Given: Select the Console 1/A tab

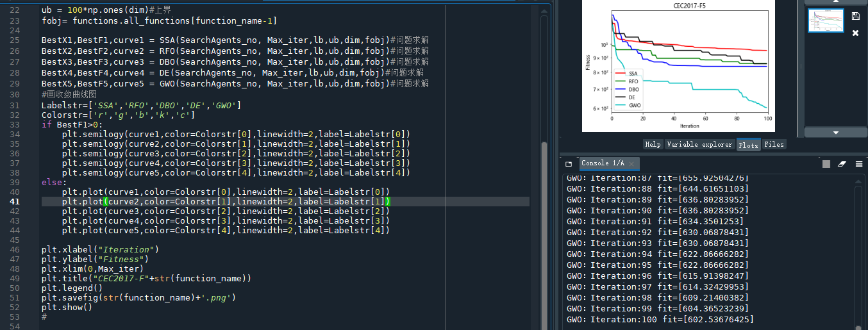Looking at the screenshot, I should click(x=601, y=163).
